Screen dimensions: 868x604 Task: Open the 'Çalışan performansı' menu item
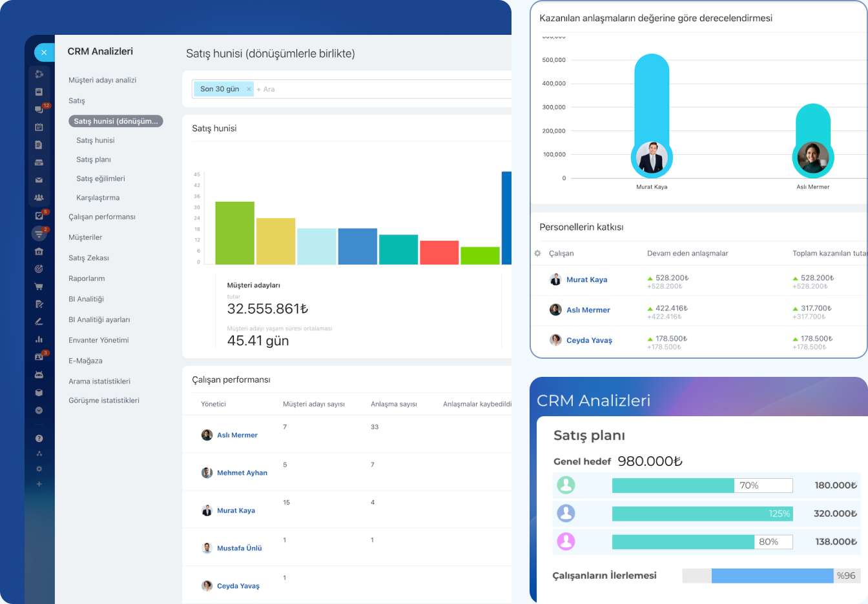tap(102, 217)
